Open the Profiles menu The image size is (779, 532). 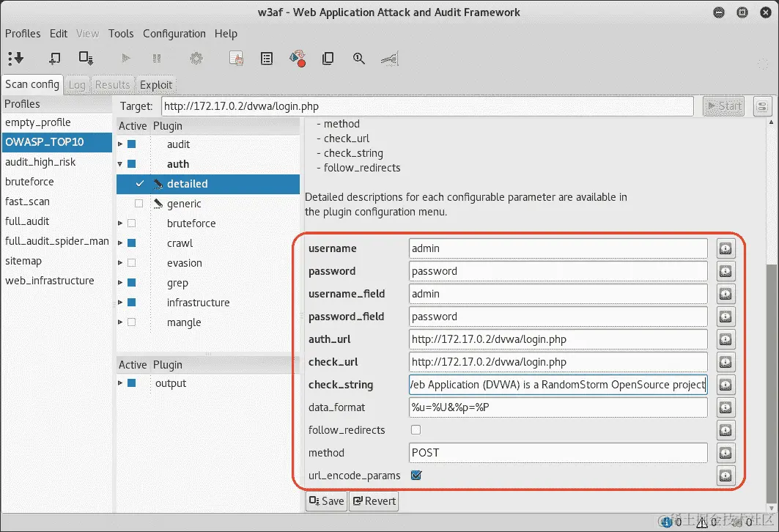(23, 34)
